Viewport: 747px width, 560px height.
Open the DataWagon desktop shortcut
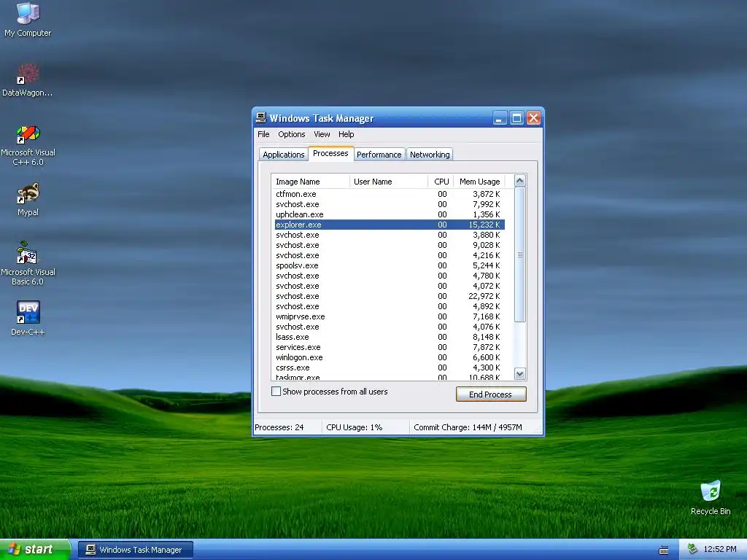pos(28,80)
